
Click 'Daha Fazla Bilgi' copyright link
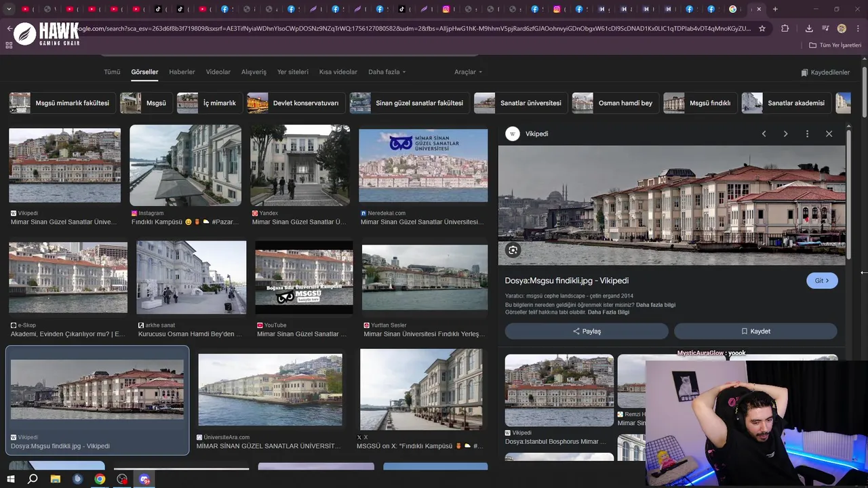[608, 312]
